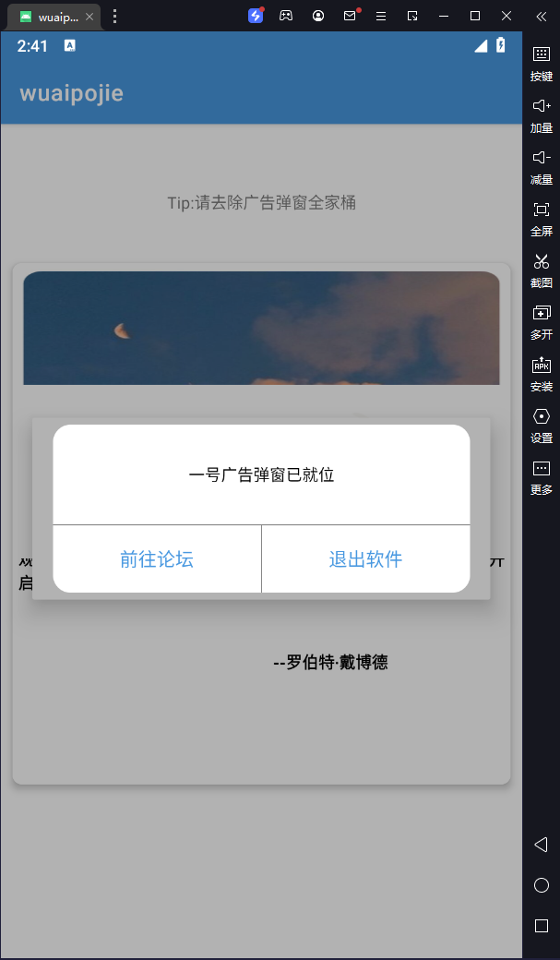The height and width of the screenshot is (960, 560).
Task: Show 更多 more tools
Action: click(541, 477)
